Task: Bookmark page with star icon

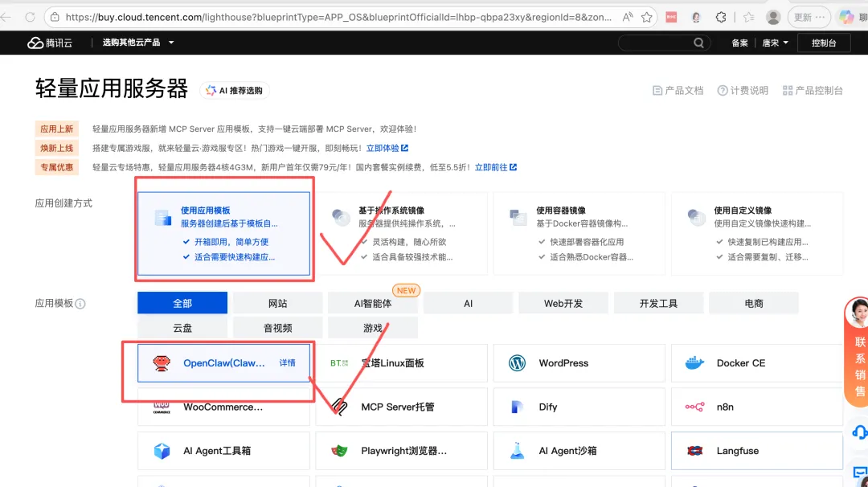Action: coord(646,17)
